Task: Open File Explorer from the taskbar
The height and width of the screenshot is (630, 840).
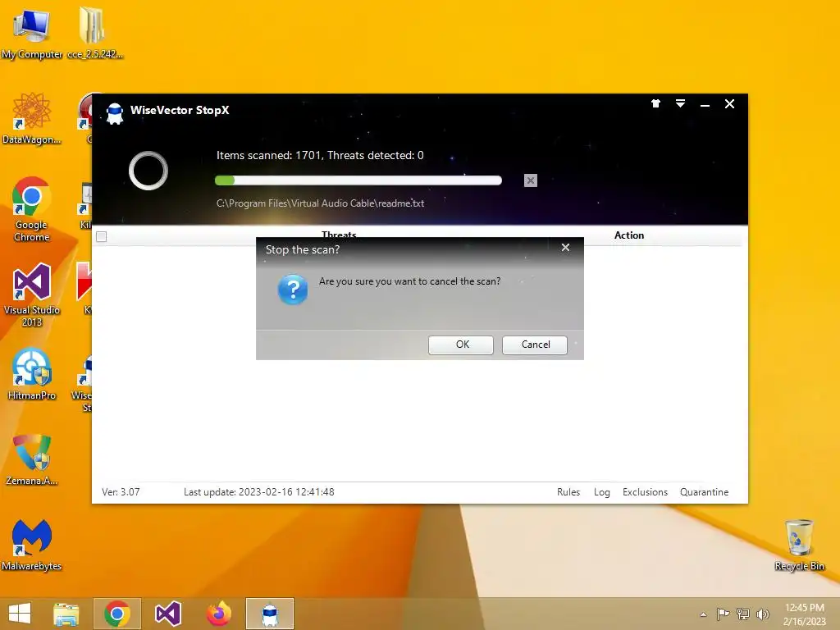Action: (x=66, y=614)
